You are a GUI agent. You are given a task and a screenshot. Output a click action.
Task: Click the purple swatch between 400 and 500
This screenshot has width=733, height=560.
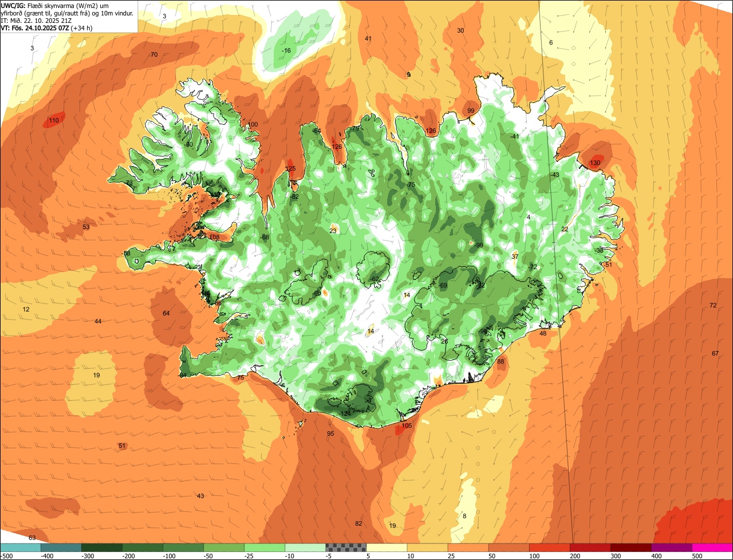pos(671,547)
